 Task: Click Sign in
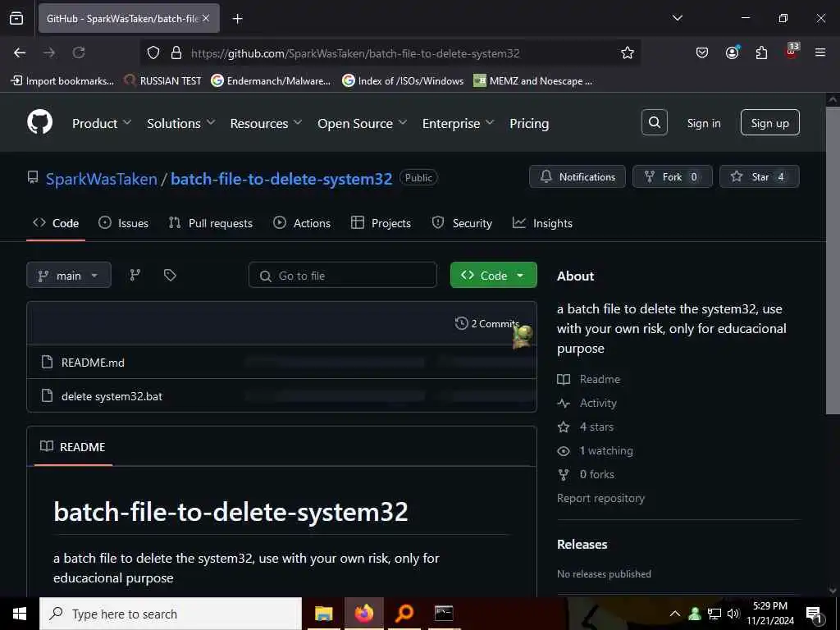703,123
